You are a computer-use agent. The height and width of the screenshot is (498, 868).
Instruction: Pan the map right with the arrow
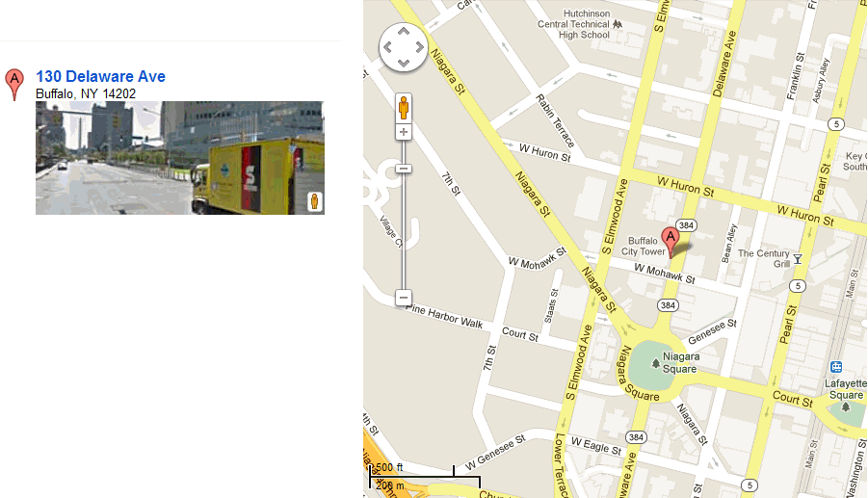coord(420,47)
